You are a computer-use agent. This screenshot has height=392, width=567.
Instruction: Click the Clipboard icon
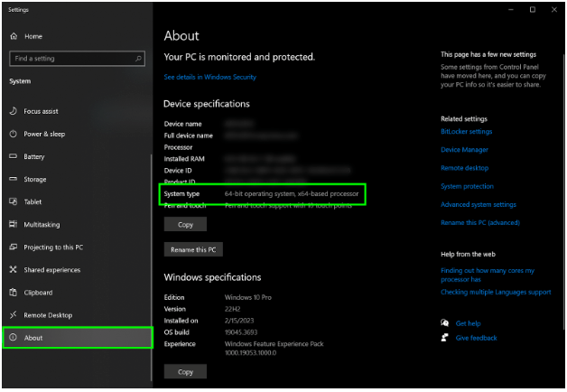[13, 292]
